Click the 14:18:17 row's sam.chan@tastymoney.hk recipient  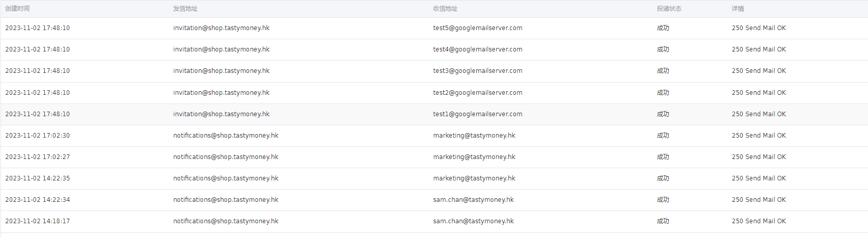[x=473, y=221]
